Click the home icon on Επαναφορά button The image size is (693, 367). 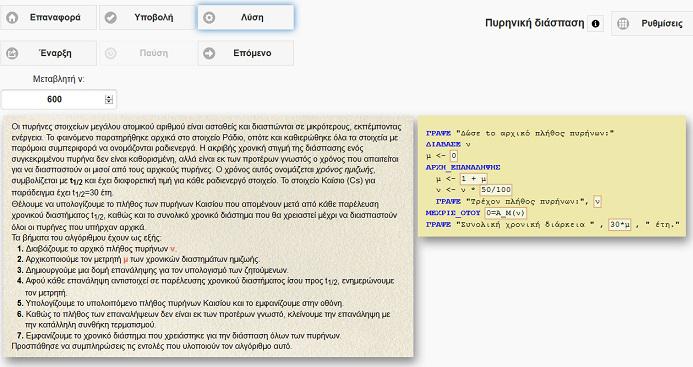12,18
